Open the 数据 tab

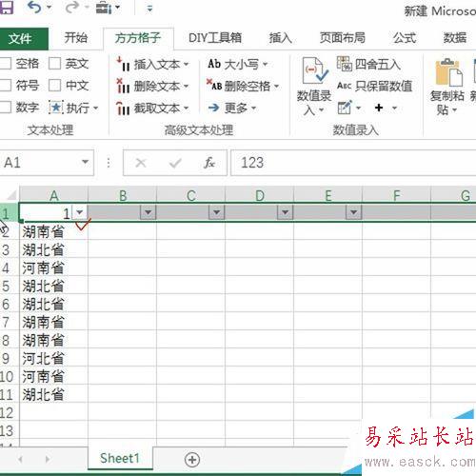point(455,38)
